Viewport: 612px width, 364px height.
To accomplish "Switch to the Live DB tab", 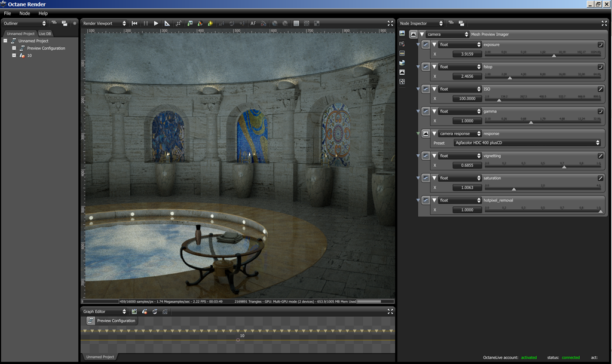I will 45,33.
